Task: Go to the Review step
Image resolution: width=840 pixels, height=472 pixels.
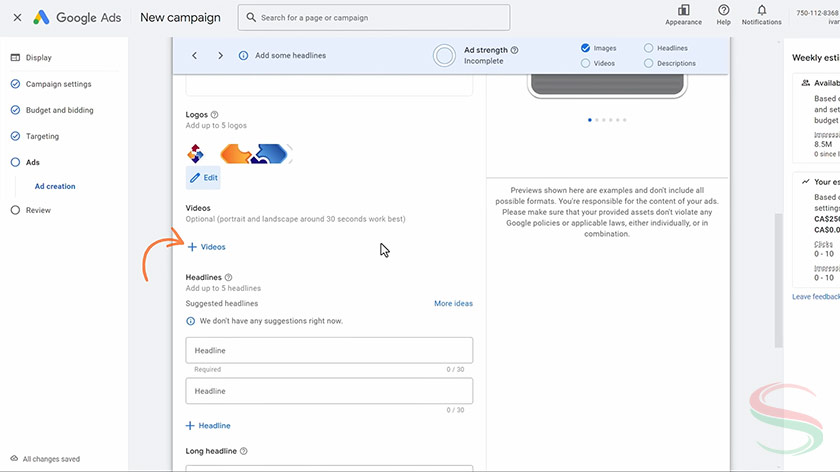Action: coord(38,210)
